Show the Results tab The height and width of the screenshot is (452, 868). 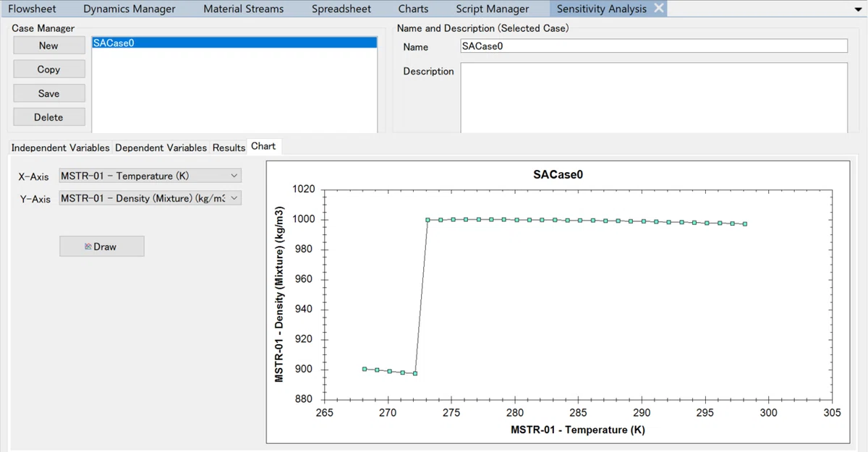pyautogui.click(x=229, y=148)
